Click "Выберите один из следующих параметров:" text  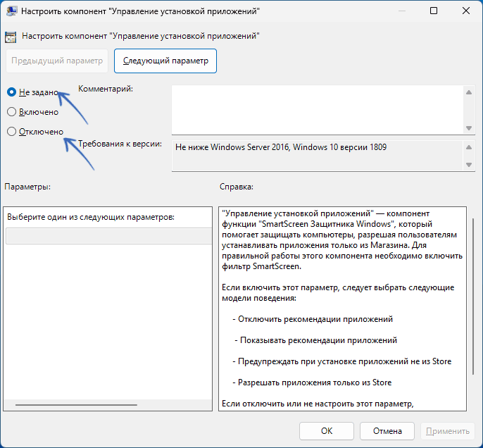tap(91, 217)
